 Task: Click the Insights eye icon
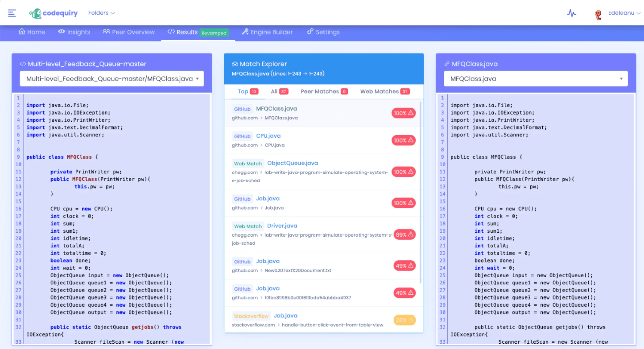[61, 32]
